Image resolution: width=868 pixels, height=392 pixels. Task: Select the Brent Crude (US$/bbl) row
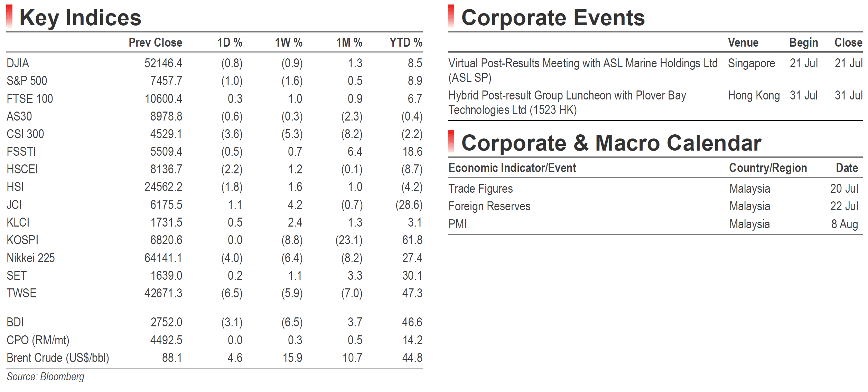[x=214, y=358]
